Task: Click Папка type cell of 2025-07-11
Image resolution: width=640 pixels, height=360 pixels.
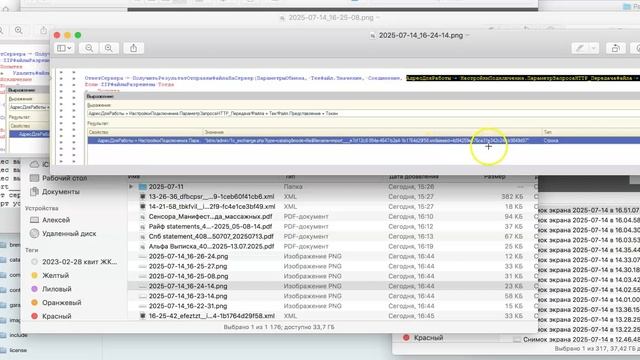Action: (x=293, y=187)
